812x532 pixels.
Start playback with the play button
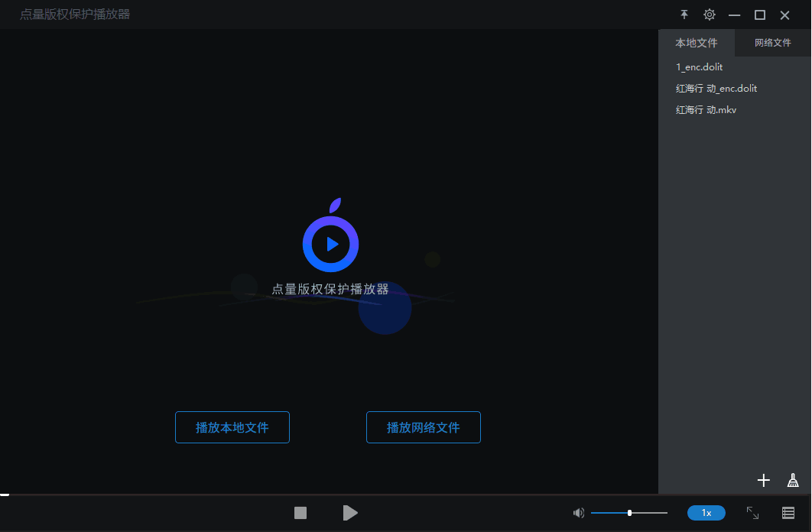[350, 513]
